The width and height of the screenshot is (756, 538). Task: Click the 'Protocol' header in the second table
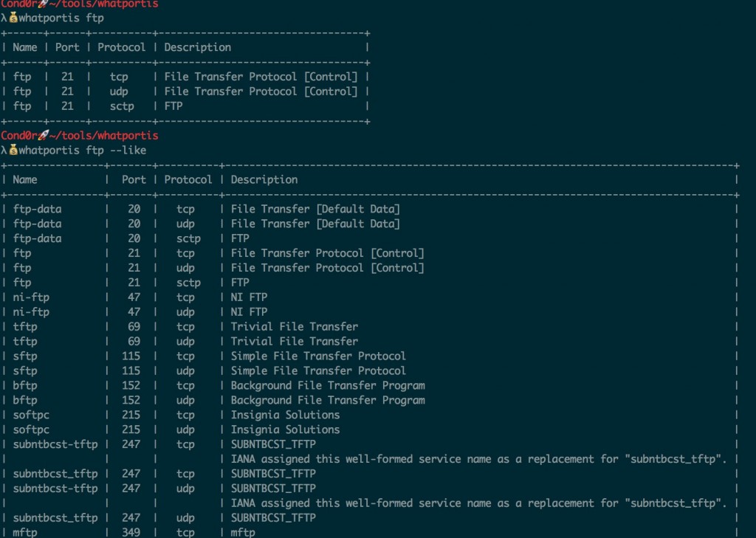(x=188, y=179)
